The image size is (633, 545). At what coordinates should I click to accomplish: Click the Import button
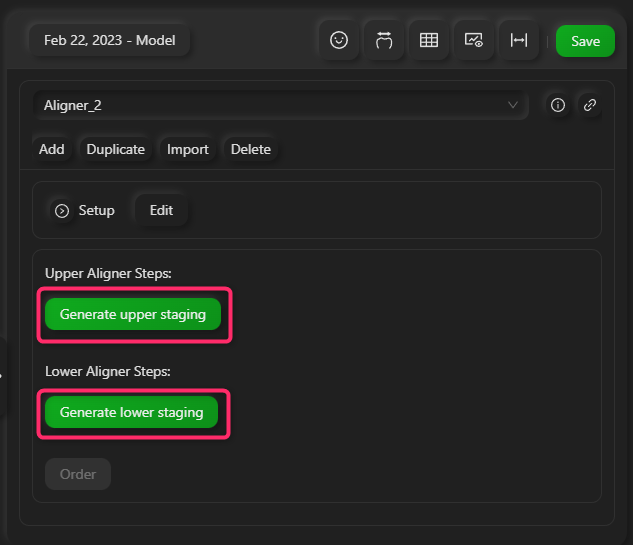pos(188,149)
